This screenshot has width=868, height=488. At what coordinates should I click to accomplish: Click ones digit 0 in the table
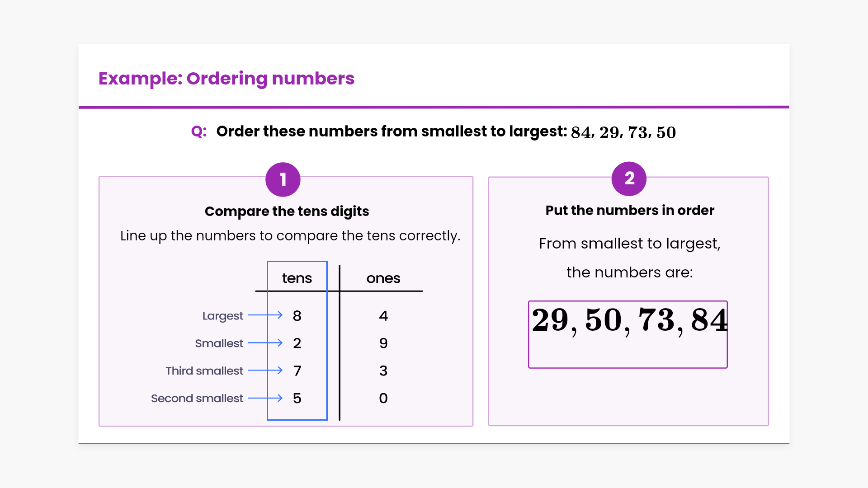click(x=383, y=398)
